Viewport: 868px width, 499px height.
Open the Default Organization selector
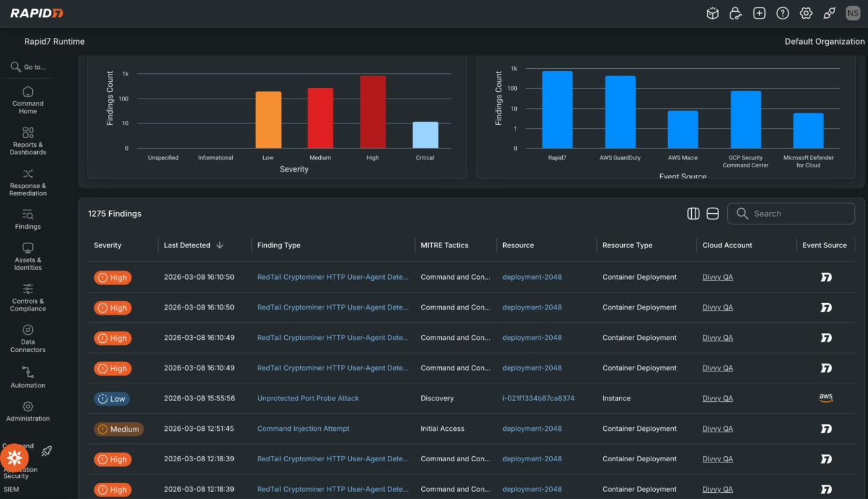tap(824, 41)
